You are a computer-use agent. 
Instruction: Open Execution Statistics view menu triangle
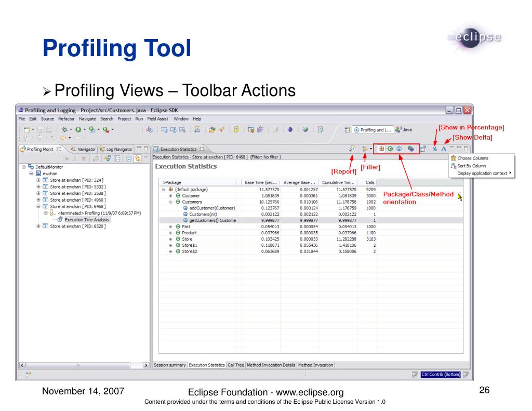[451, 148]
